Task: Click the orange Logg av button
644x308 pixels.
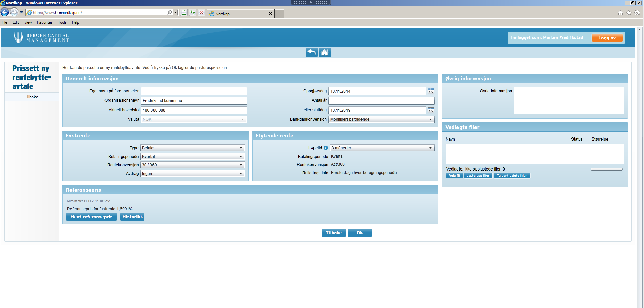Action: click(607, 38)
